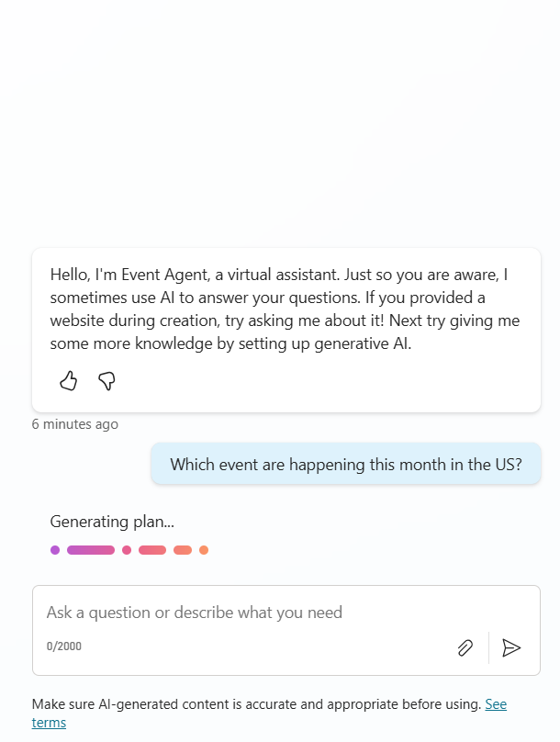Screen dimensions: 560x742
Task: Click the paperclip attach file icon
Action: 465,647
